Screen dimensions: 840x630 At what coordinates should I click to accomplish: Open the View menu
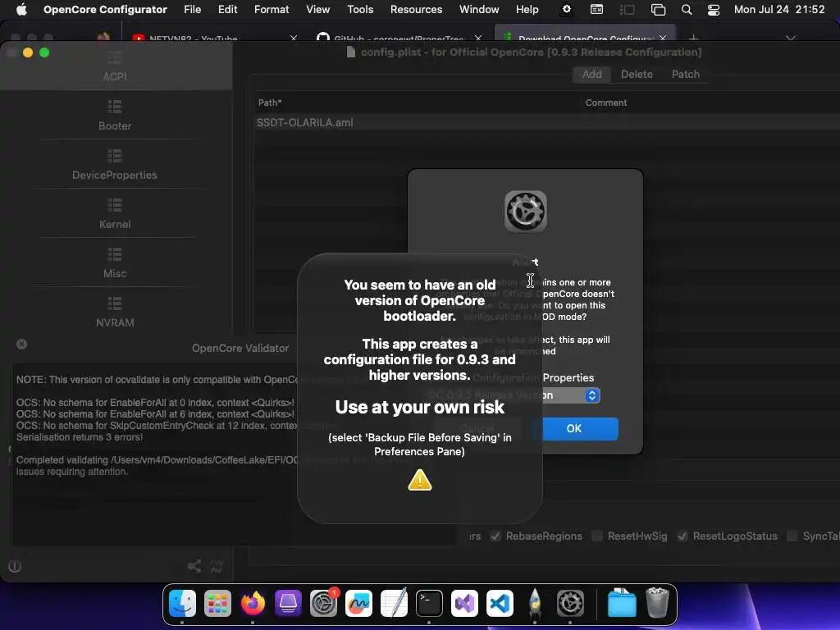coord(317,9)
